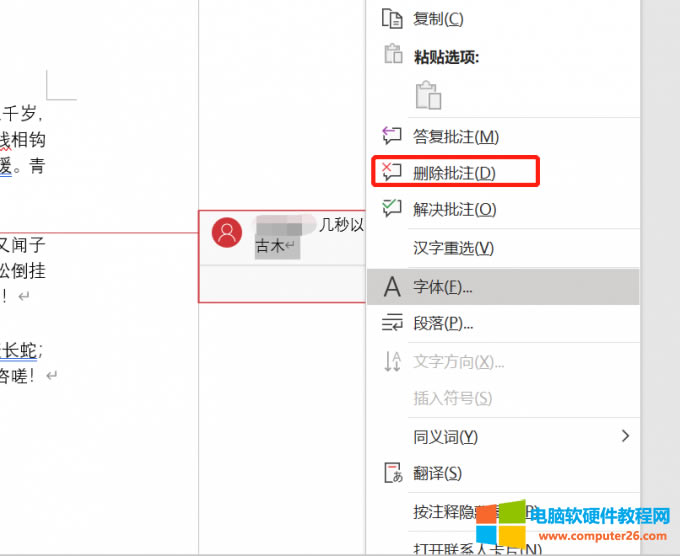Click document text 千岁
This screenshot has height=556, width=680.
pyautogui.click(x=20, y=113)
